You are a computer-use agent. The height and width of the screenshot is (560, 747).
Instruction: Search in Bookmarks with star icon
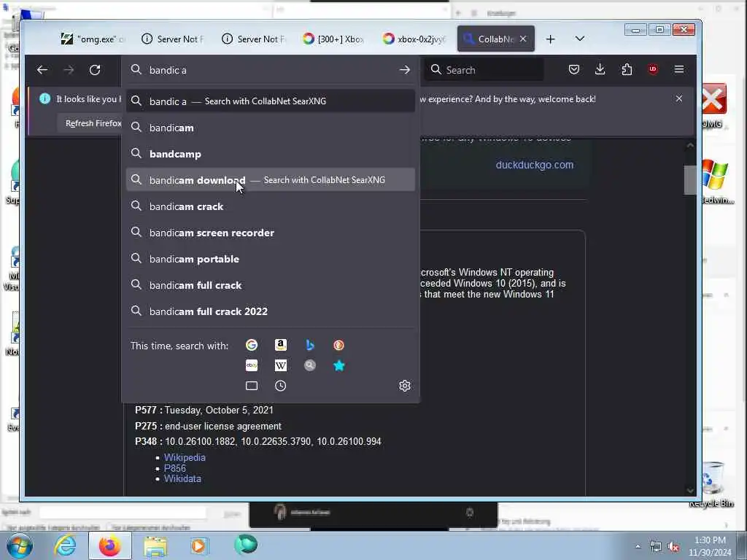[x=338, y=365]
